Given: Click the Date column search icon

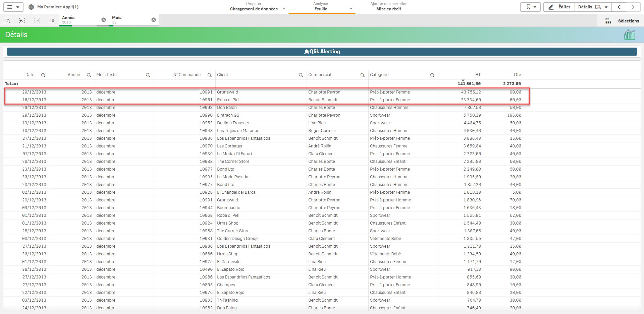Looking at the screenshot, I should click(43, 75).
